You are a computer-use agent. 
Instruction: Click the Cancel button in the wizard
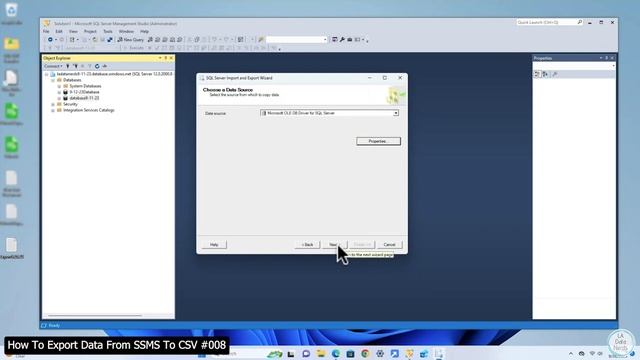[x=389, y=244]
